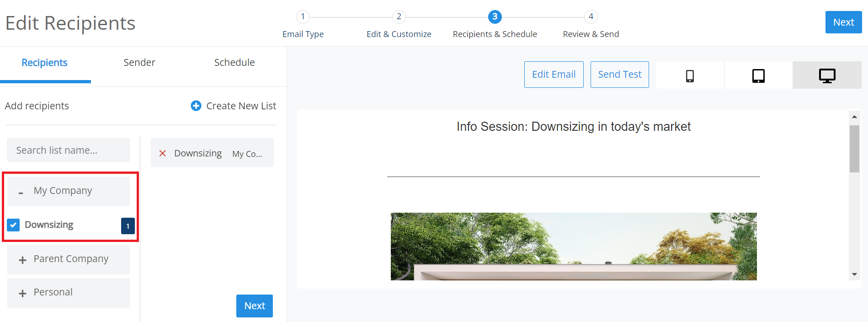
Task: Click Next button in top right corner
Action: tap(843, 22)
